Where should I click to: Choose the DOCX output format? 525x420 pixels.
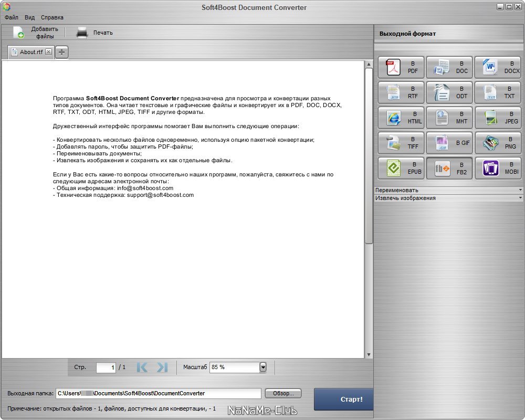coord(497,68)
